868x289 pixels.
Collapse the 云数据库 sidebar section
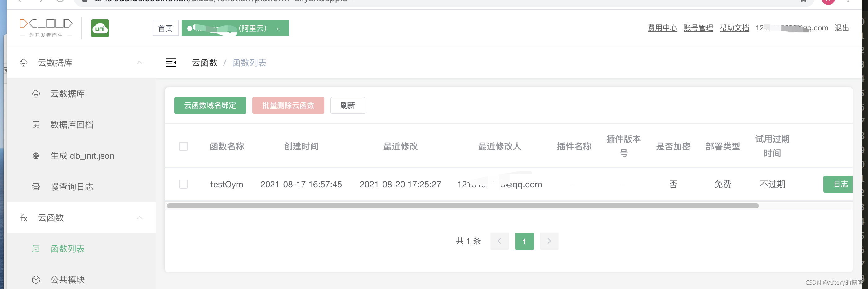point(139,63)
